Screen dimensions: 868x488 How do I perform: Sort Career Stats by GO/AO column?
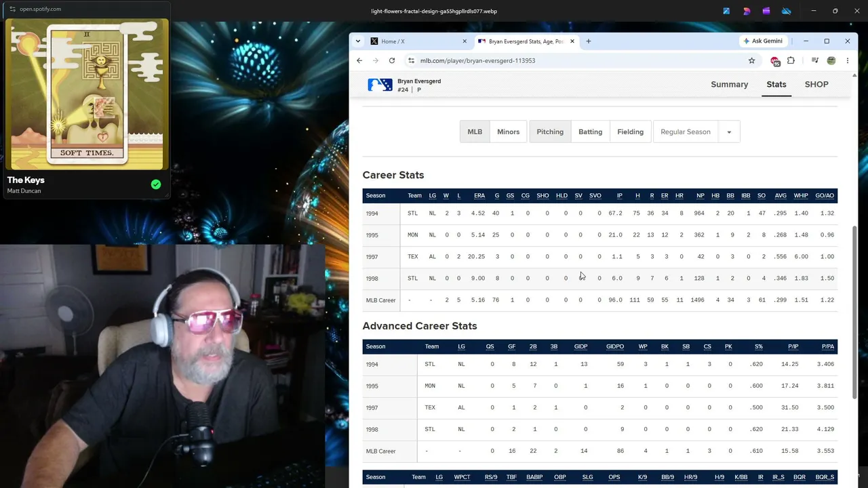(825, 196)
